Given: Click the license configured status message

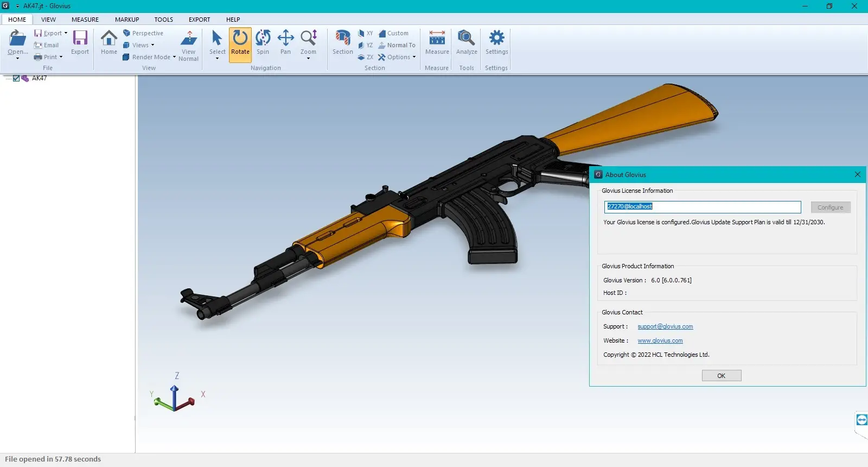Looking at the screenshot, I should [x=714, y=222].
